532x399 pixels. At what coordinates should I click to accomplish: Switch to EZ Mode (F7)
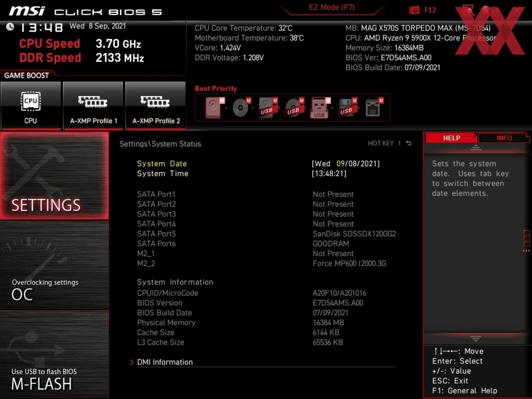point(332,7)
